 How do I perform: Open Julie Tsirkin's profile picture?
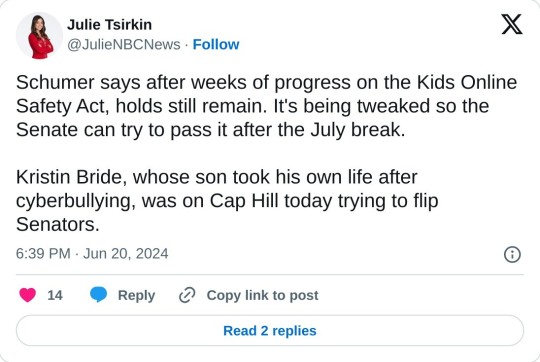39,35
